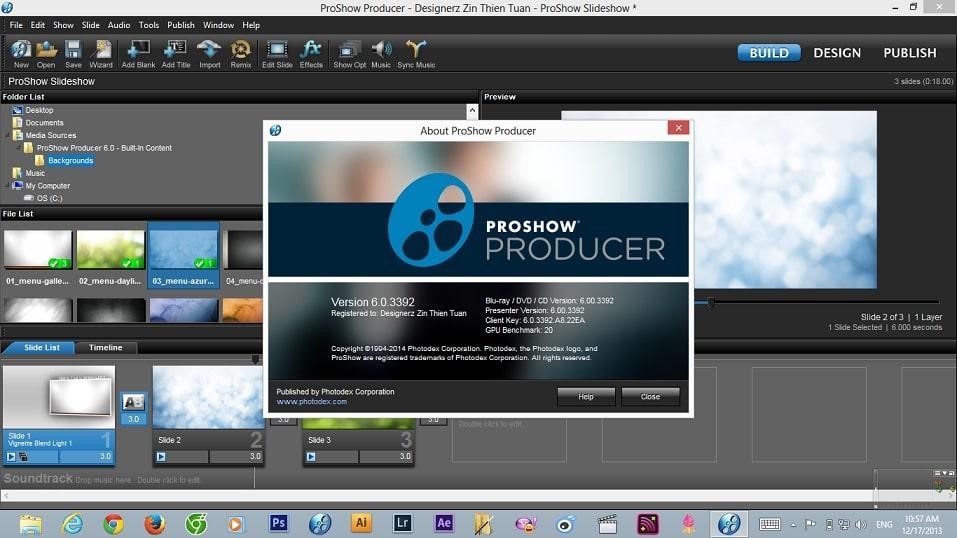Screen dimensions: 957x538
Task: Open Adobe Illustrator from the taskbar
Action: pyautogui.click(x=361, y=523)
